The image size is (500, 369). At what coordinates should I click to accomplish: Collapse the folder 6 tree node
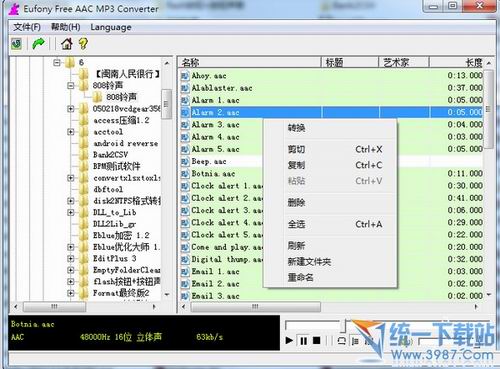[x=57, y=62]
